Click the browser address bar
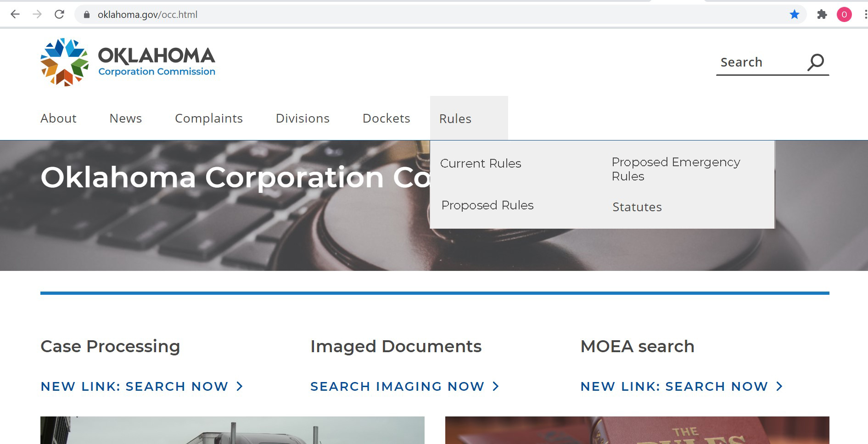Screen dimensions: 868x444 [x=321, y=14]
